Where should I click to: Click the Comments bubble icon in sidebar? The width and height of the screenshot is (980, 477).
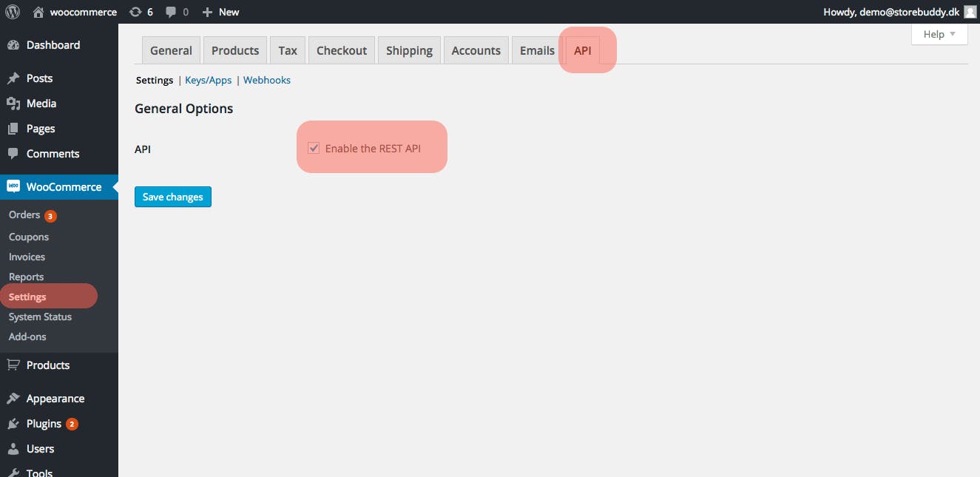(13, 154)
